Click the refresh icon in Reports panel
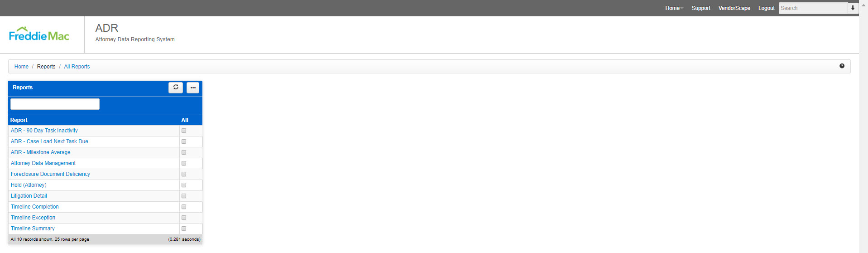 176,88
